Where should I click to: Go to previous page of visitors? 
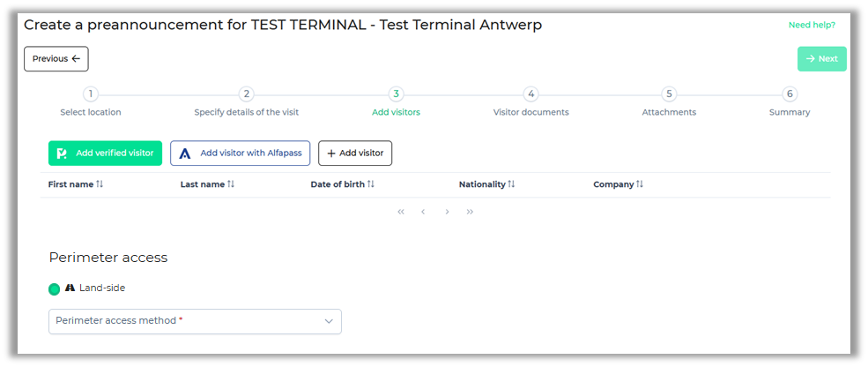pyautogui.click(x=424, y=212)
